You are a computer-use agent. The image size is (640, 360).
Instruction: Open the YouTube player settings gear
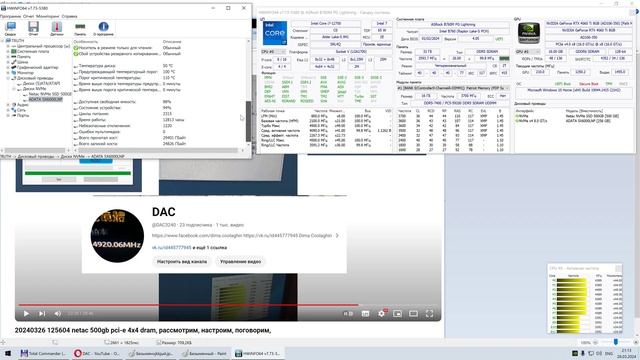[x=381, y=313]
